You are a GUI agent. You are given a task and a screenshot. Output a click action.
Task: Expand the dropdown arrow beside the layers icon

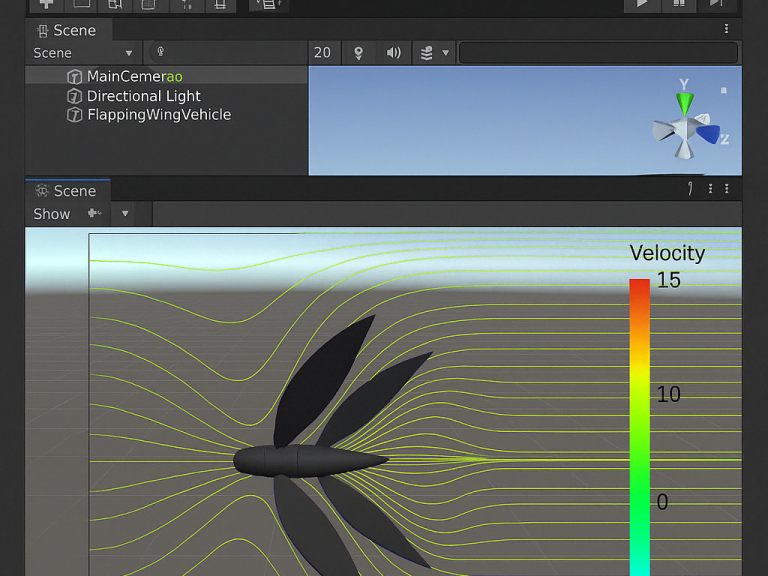pyautogui.click(x=446, y=53)
